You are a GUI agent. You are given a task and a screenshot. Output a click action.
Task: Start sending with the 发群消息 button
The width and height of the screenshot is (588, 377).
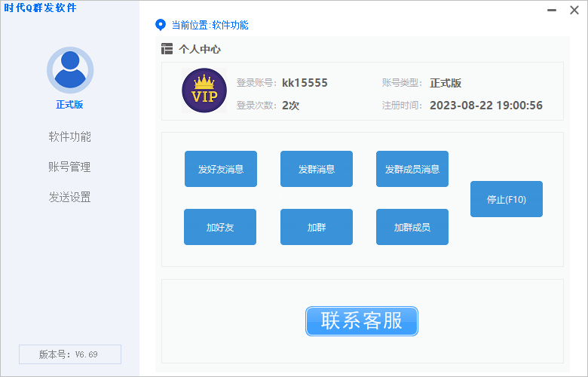point(317,169)
